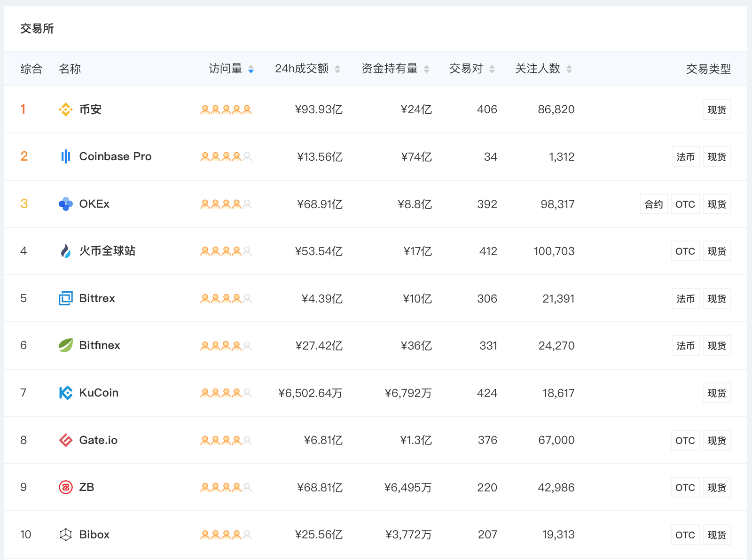Click 现货 tag in KuCoin row
This screenshot has height=560, width=752.
(717, 393)
